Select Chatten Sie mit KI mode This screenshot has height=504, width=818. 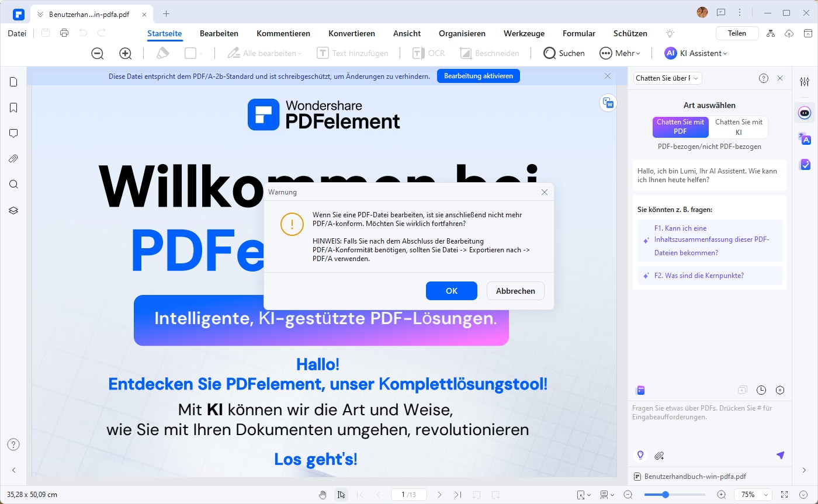tap(739, 127)
